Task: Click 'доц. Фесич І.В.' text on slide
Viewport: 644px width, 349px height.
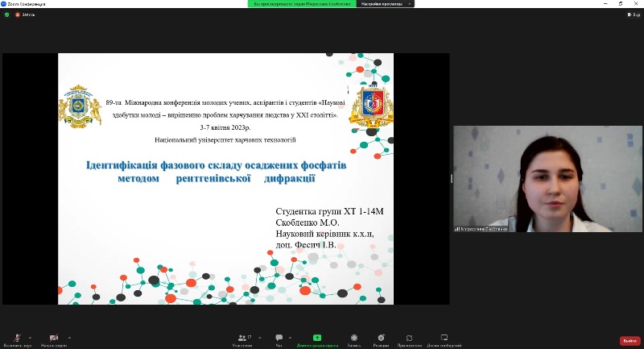Action: [x=306, y=245]
